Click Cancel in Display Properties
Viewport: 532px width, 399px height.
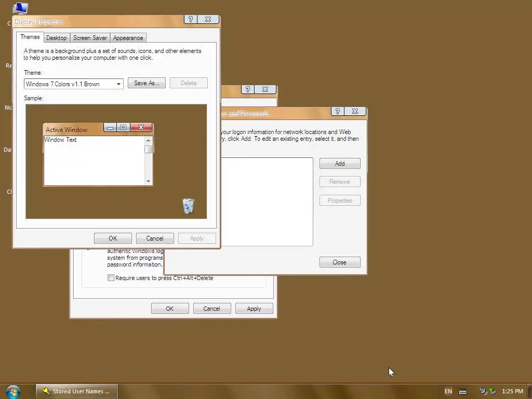[155, 238]
